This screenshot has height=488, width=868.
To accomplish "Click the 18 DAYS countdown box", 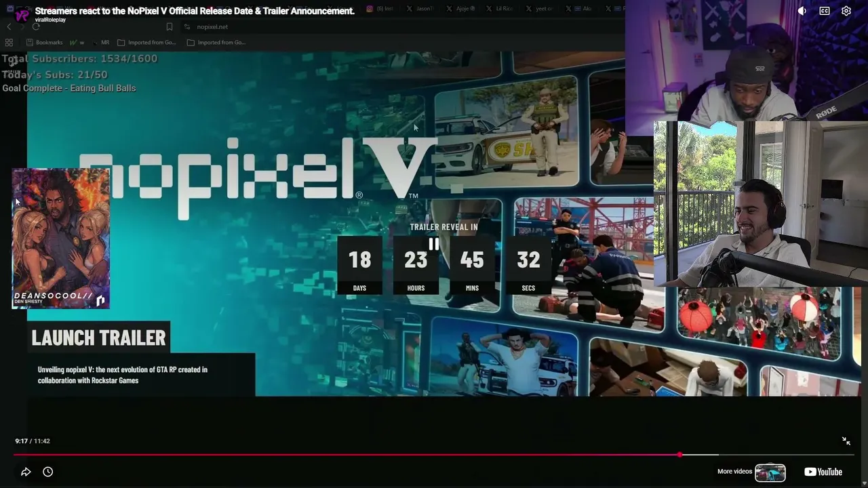I will (359, 264).
